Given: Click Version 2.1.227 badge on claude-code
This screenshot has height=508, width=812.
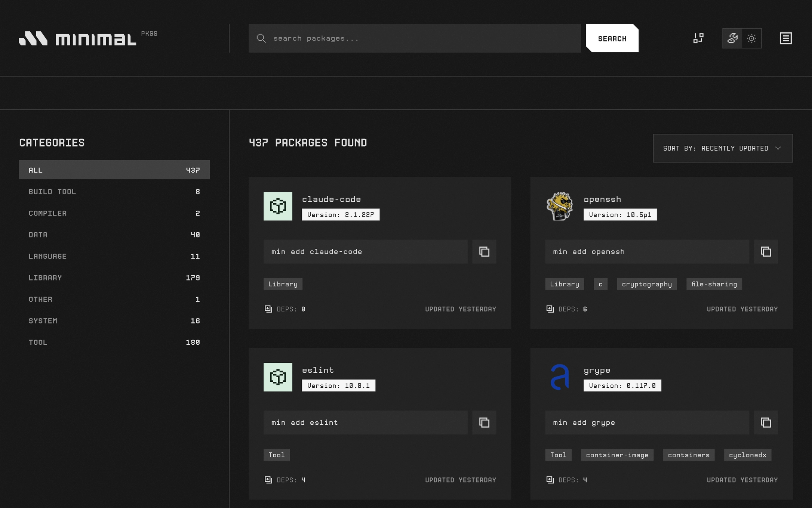Looking at the screenshot, I should (x=341, y=215).
